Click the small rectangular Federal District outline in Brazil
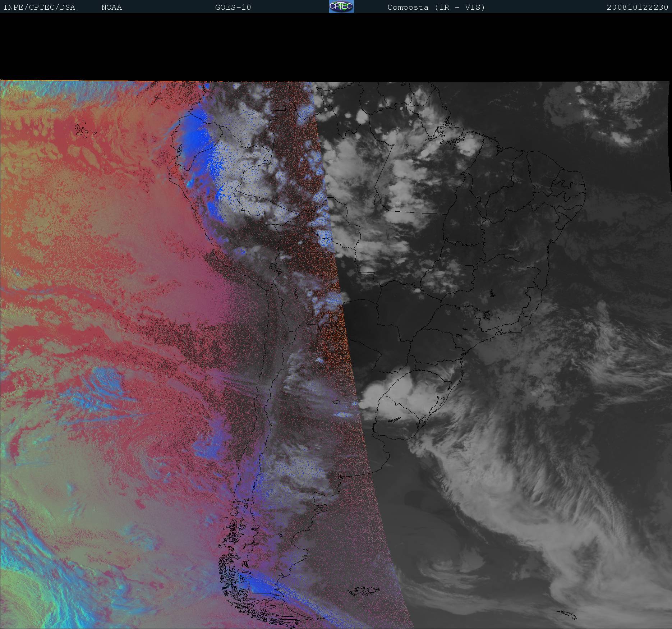The image size is (672, 629). [x=469, y=267]
